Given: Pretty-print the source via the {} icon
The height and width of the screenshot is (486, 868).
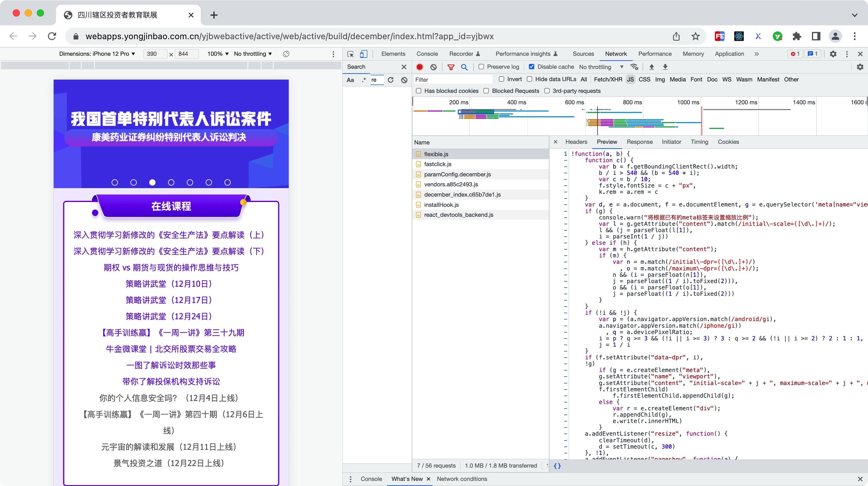Looking at the screenshot, I should click(557, 466).
